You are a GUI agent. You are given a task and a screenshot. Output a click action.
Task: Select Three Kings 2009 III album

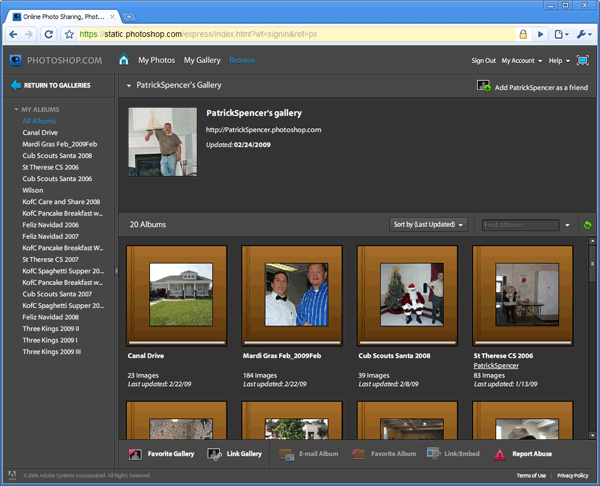coord(52,352)
